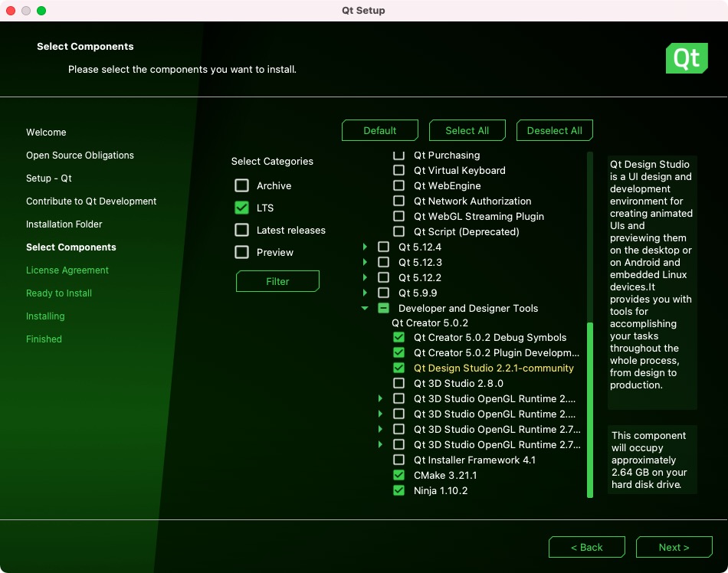Collapse Developer and Designer Tools section

pyautogui.click(x=365, y=308)
